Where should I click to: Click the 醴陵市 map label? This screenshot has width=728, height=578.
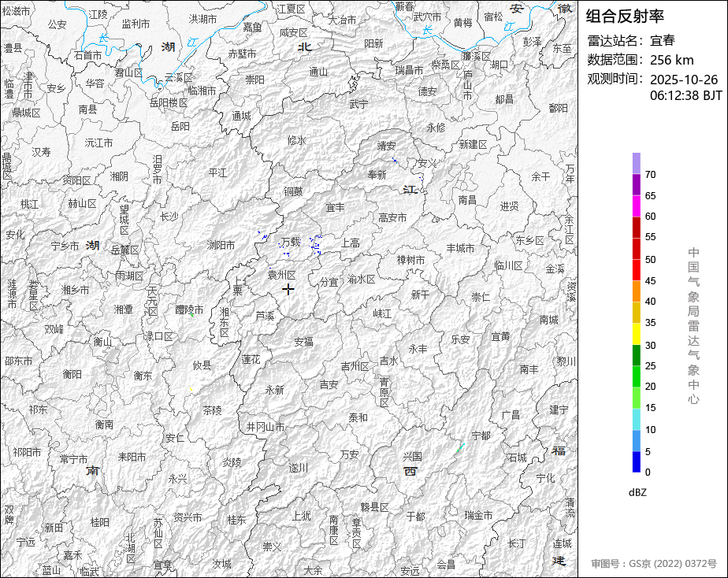(189, 310)
